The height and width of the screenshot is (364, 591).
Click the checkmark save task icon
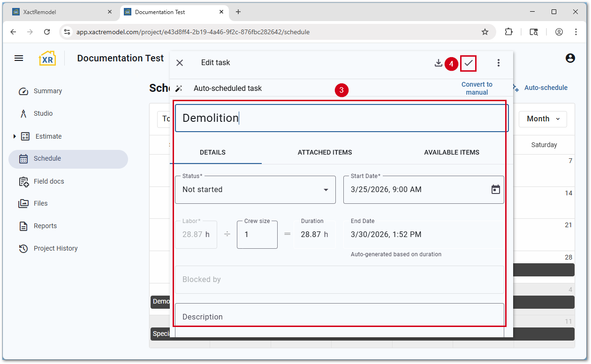click(x=468, y=63)
